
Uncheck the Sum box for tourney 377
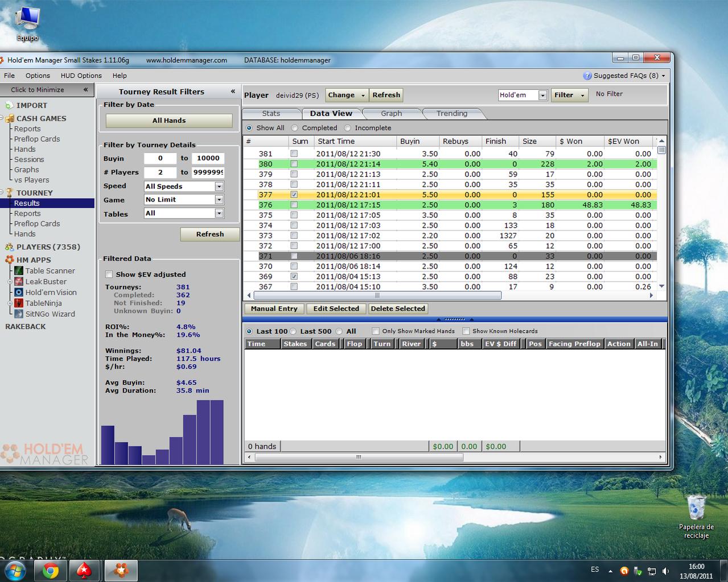(294, 195)
